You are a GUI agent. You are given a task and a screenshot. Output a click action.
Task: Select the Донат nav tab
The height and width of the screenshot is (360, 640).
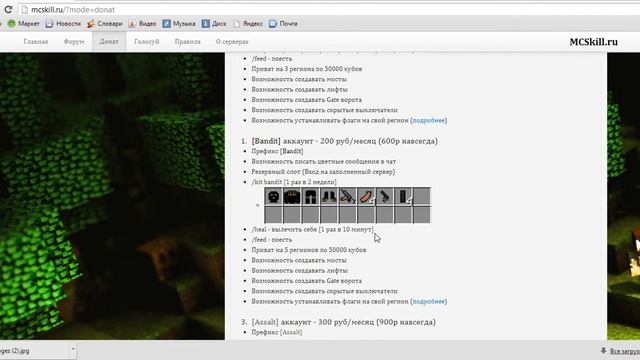point(109,42)
